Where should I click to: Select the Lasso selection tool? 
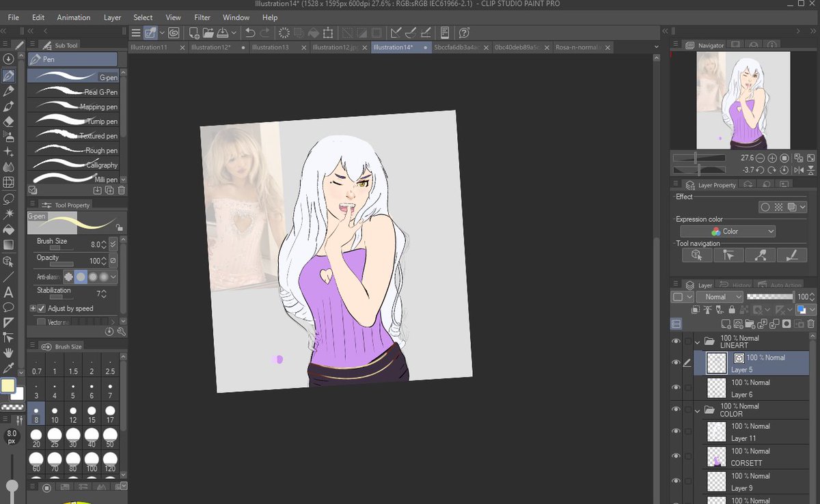pyautogui.click(x=8, y=199)
